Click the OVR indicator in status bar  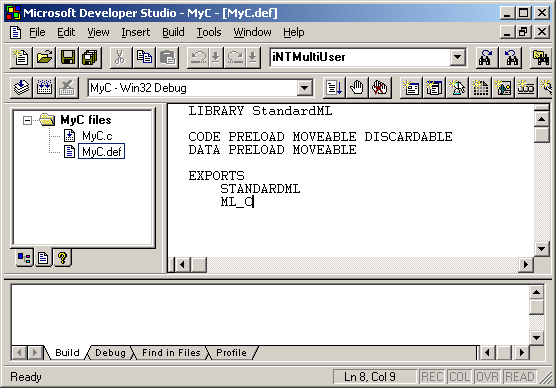[487, 376]
